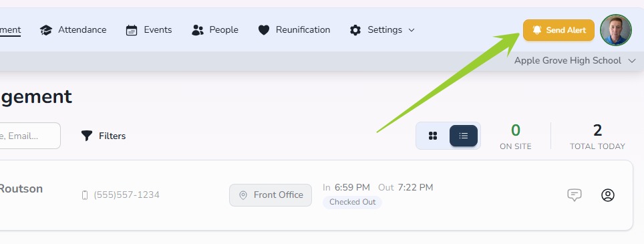Click the graduation cap Attendance icon
The width and height of the screenshot is (644, 244).
point(46,30)
